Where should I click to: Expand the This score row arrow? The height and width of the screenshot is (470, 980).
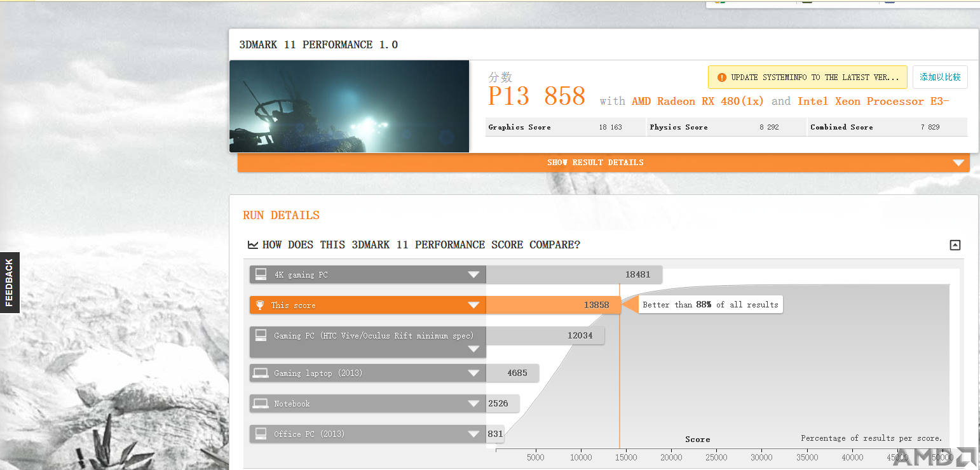coord(473,305)
